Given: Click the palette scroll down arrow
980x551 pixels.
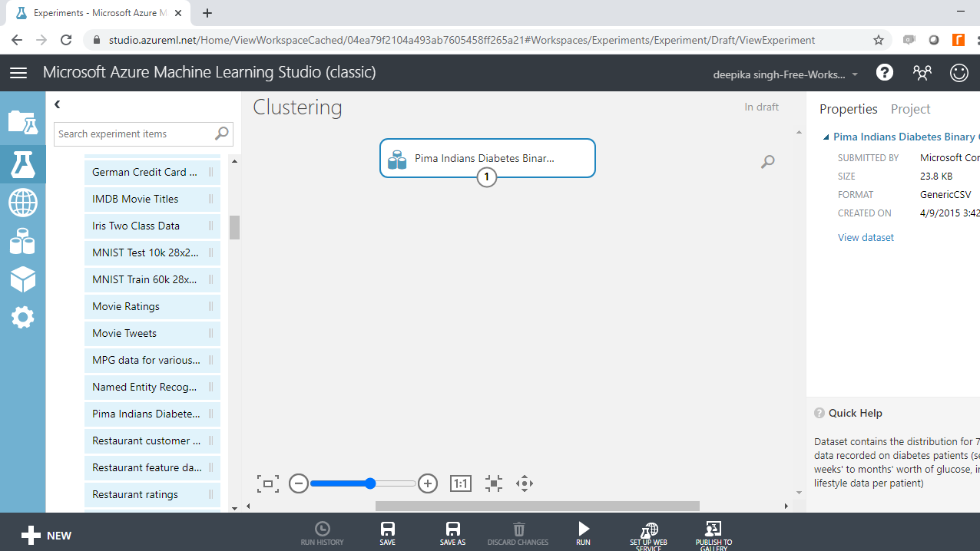Looking at the screenshot, I should [234, 508].
